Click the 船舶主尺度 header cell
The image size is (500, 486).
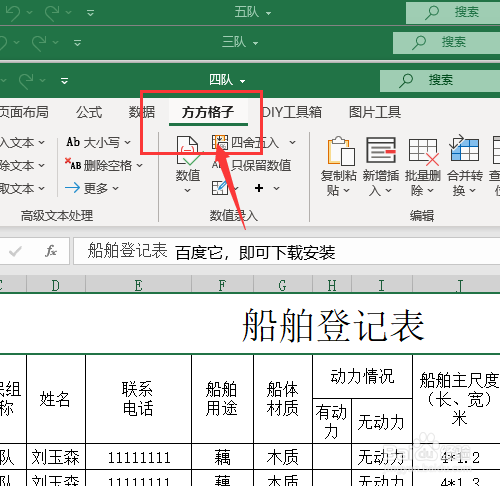[x=456, y=399]
